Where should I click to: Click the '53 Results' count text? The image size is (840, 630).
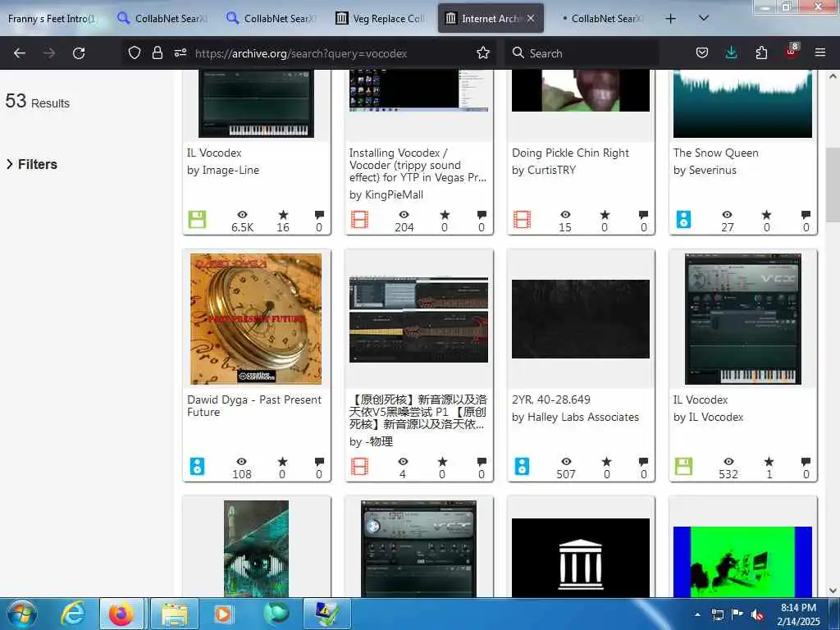pyautogui.click(x=38, y=101)
